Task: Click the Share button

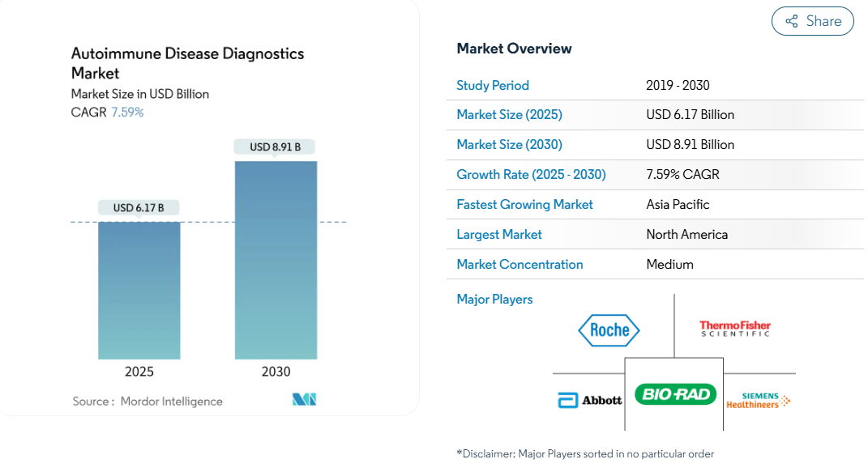Action: [x=812, y=21]
